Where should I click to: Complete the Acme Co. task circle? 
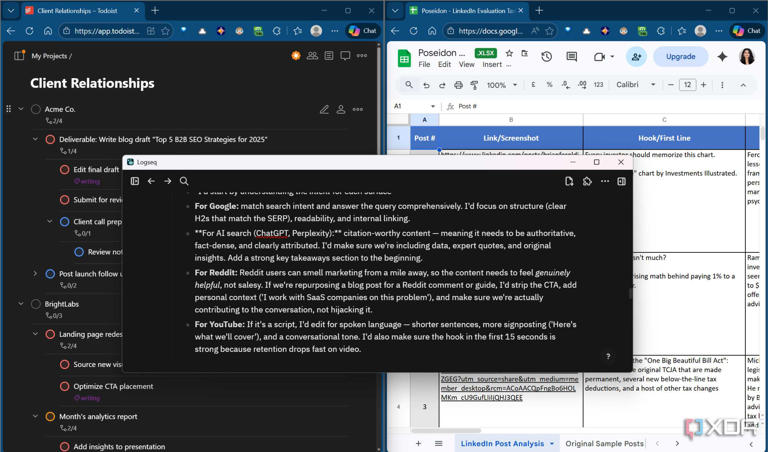[x=36, y=109]
